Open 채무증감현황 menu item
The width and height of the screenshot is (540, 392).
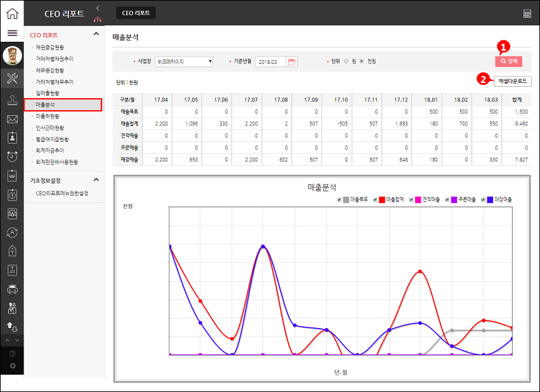click(x=50, y=70)
